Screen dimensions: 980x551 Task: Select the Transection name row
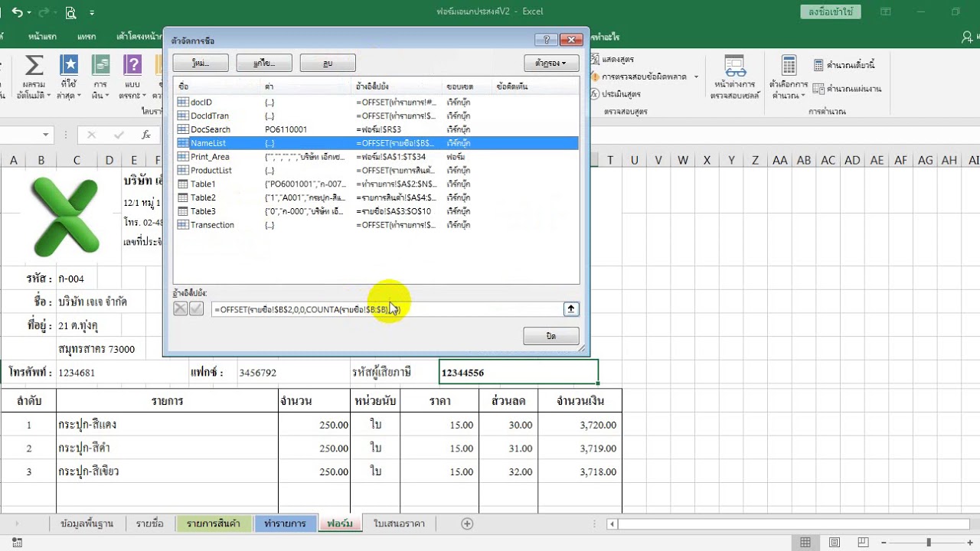(375, 225)
